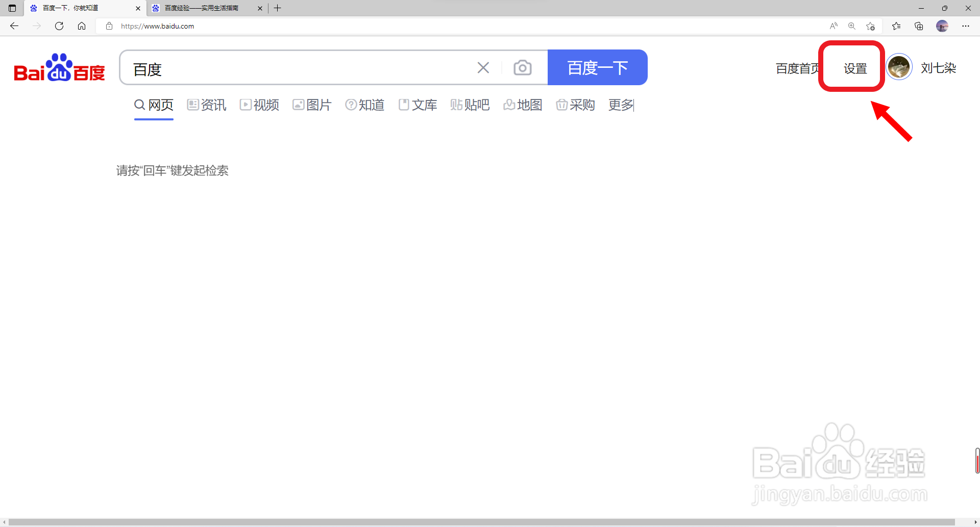Switch to the 百度经验 browser tab
This screenshot has width=980, height=527.
(x=207, y=8)
